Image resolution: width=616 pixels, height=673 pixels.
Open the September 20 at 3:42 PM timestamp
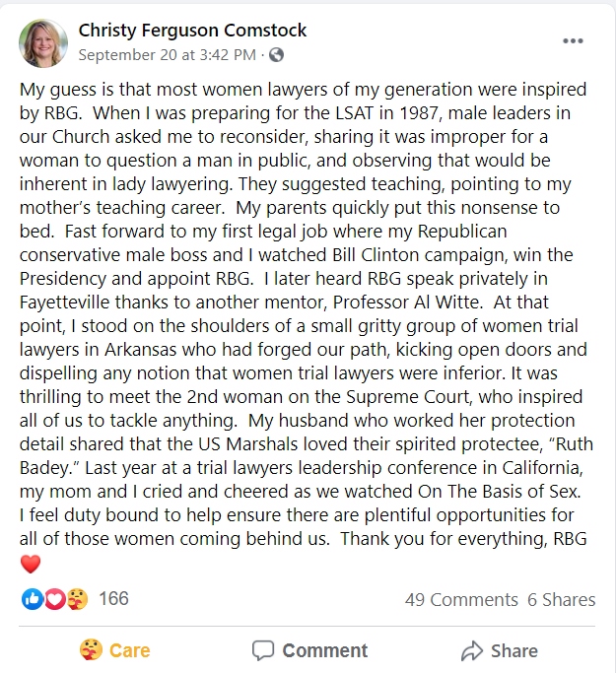170,54
